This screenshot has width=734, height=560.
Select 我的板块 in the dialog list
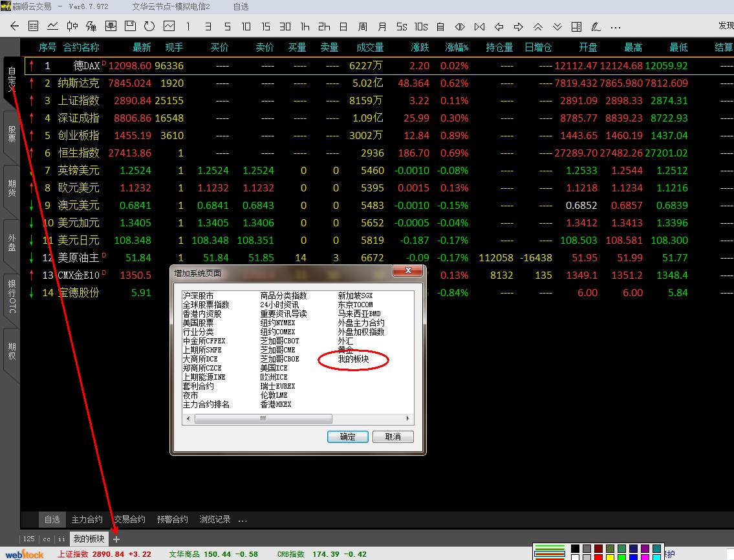(x=353, y=359)
